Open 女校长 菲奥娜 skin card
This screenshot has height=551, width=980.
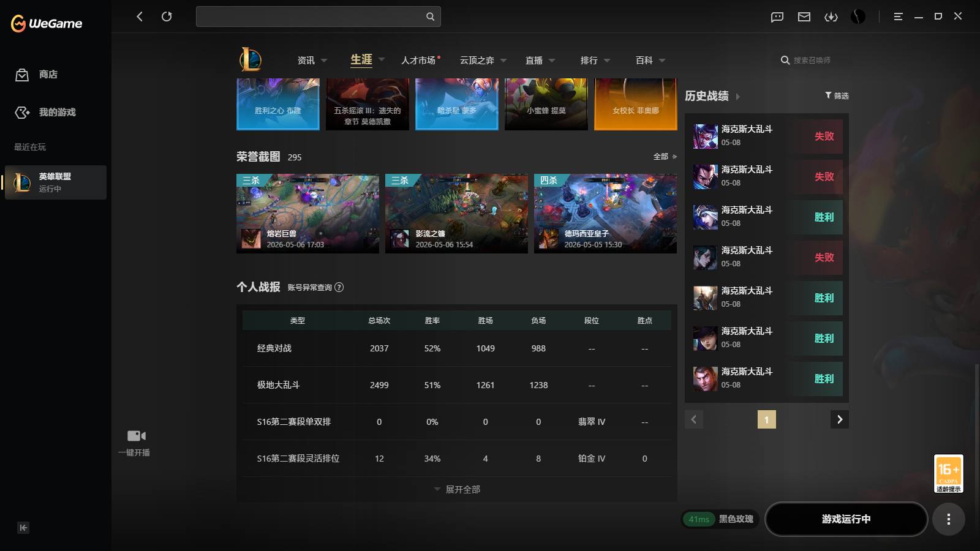pos(636,104)
